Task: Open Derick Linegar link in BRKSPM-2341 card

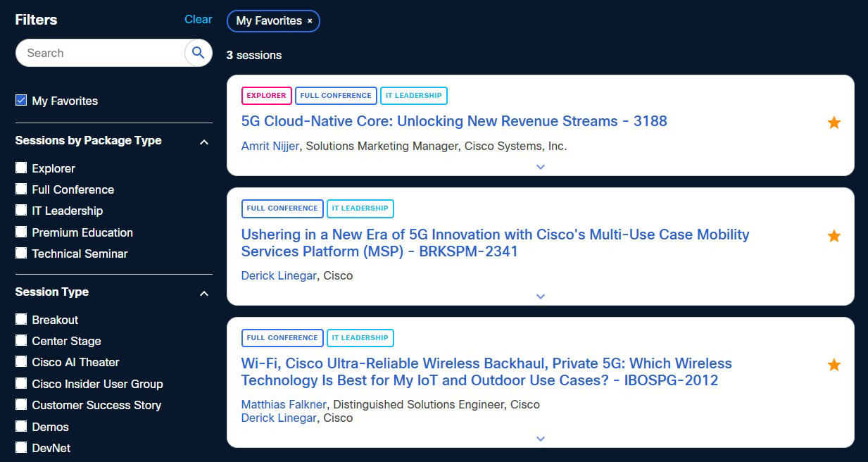Action: [x=279, y=275]
